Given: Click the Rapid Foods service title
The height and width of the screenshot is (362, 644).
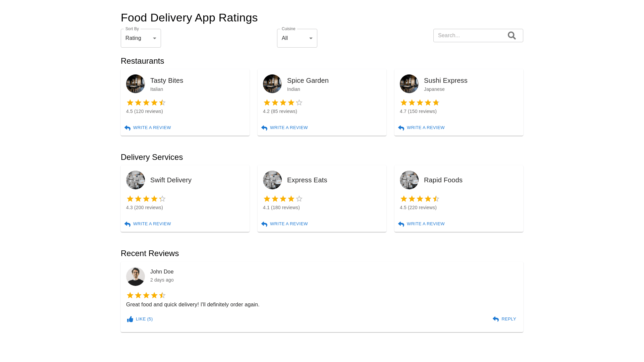Looking at the screenshot, I should point(443,180).
